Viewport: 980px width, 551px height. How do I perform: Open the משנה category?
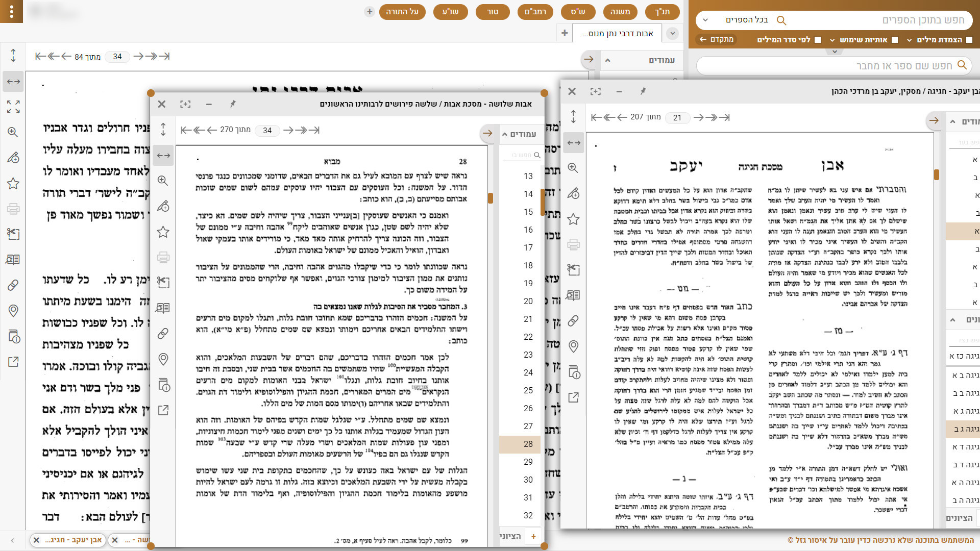coord(620,12)
